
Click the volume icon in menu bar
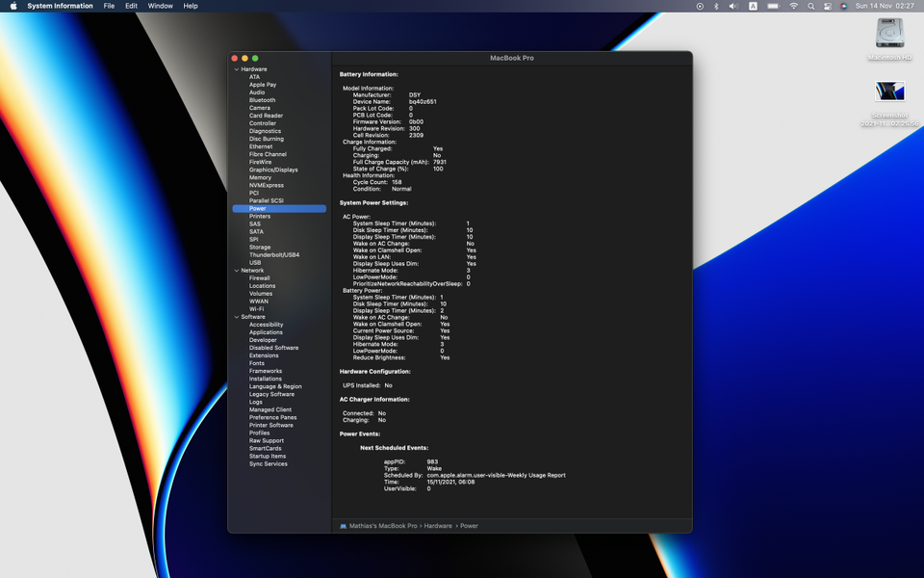(x=733, y=6)
